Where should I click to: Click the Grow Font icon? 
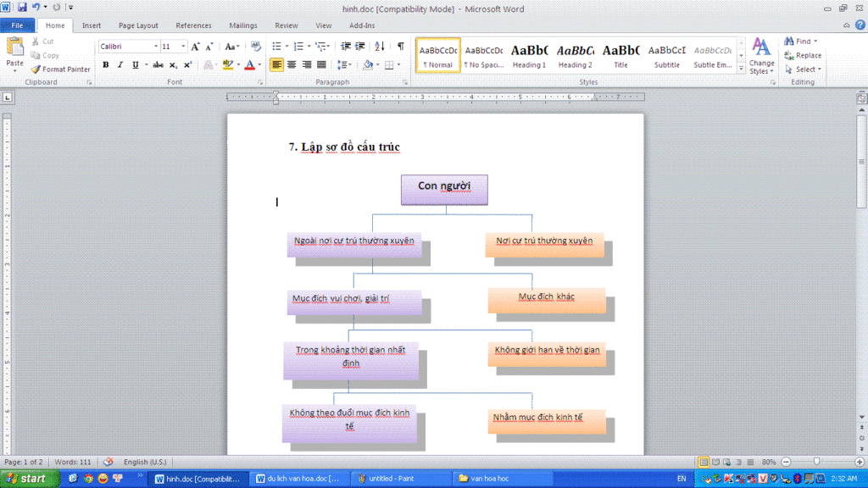[x=196, y=47]
